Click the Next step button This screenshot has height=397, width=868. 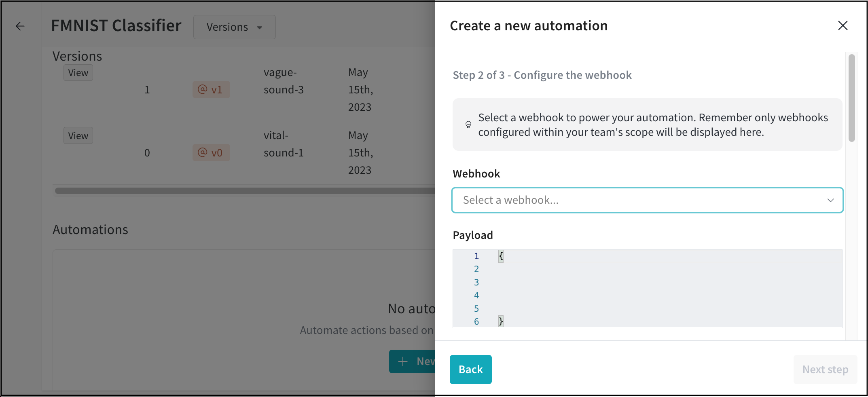coord(825,369)
